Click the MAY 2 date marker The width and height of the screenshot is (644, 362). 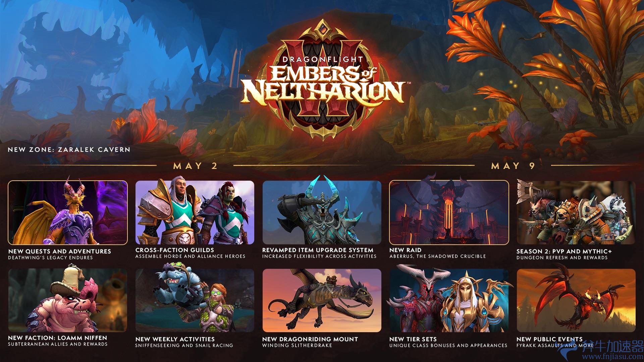(195, 166)
